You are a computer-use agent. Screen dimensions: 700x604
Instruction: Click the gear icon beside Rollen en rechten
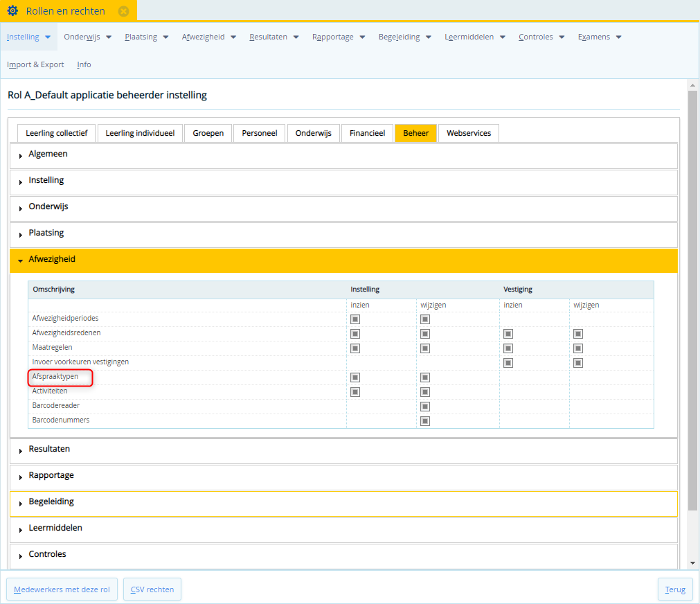pos(12,10)
